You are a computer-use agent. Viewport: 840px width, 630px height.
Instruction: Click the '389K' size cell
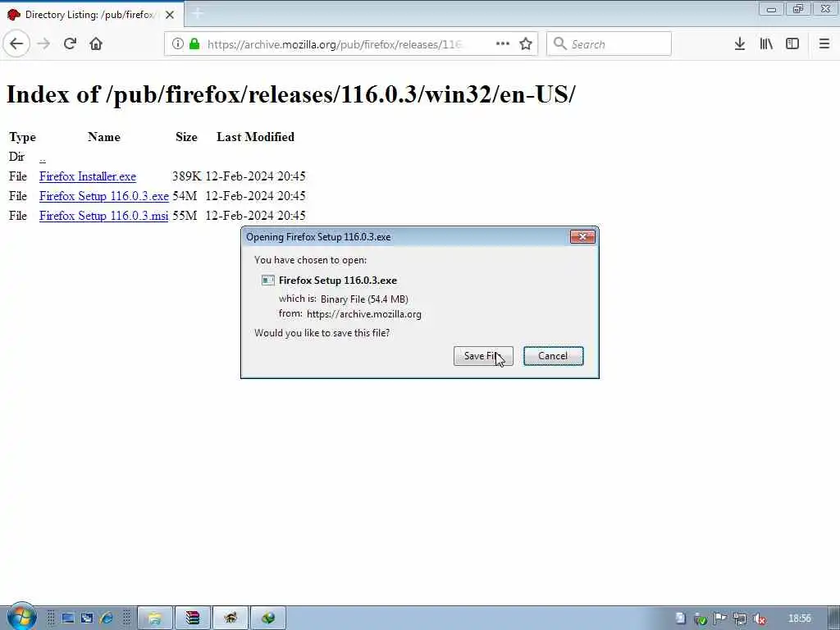click(x=186, y=176)
